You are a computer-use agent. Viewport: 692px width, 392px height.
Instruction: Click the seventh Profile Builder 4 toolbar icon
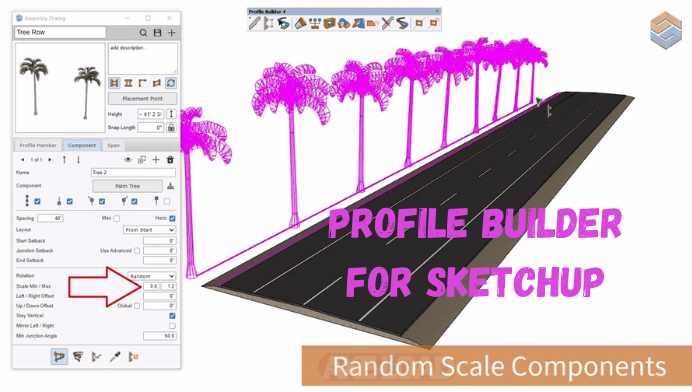pyautogui.click(x=344, y=23)
